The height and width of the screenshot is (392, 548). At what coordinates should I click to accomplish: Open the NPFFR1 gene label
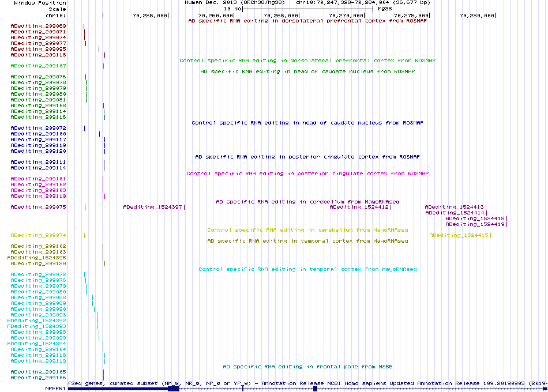[55, 389]
